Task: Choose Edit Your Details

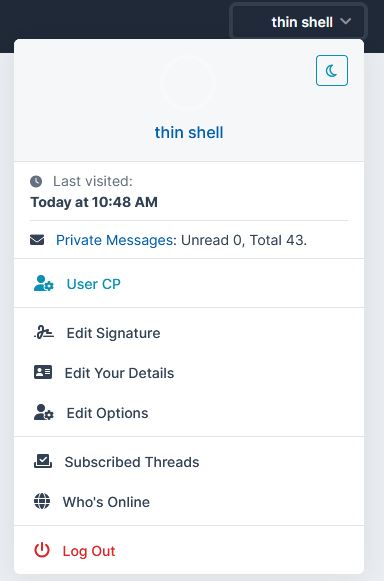Action: tap(189, 373)
